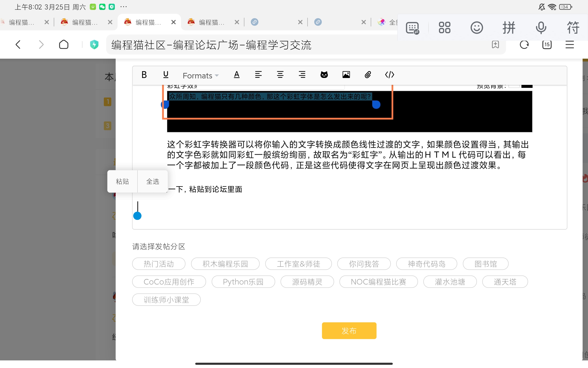Pick the black preview background swatch
The width and height of the screenshot is (588, 368).
(x=527, y=86)
